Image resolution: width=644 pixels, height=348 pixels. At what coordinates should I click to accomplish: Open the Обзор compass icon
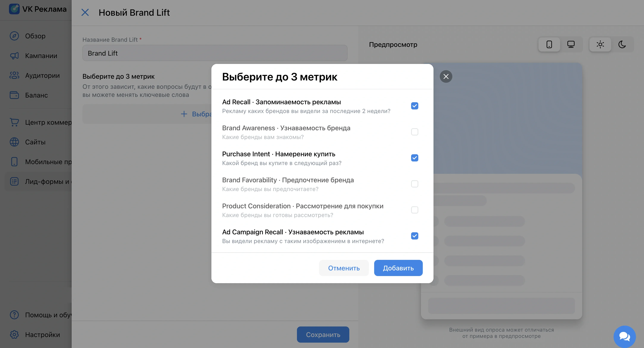pyautogui.click(x=14, y=36)
